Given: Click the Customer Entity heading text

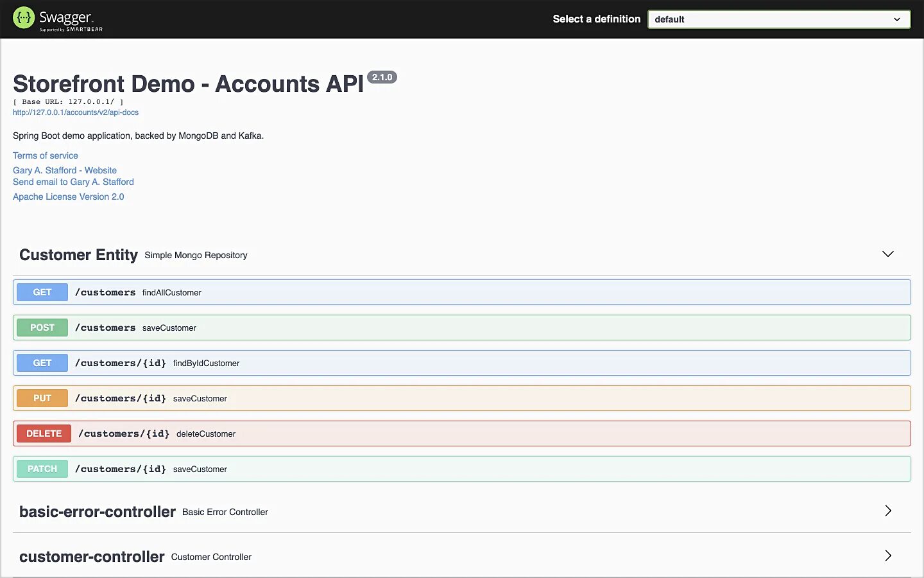Looking at the screenshot, I should pyautogui.click(x=78, y=255).
